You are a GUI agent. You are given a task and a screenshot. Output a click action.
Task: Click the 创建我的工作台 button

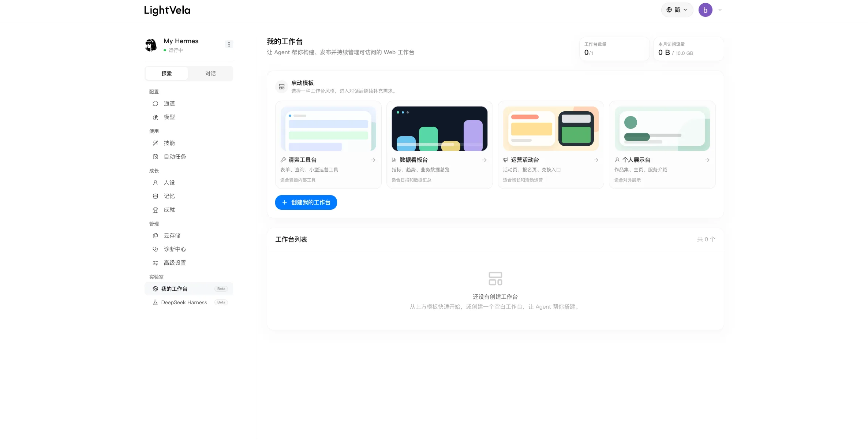[x=306, y=202]
